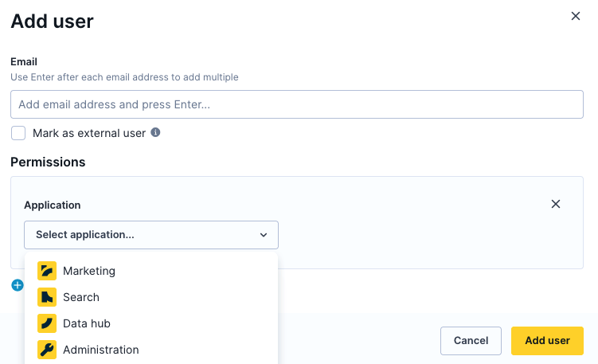
Task: Choose Administration from the application list
Action: coord(151,350)
